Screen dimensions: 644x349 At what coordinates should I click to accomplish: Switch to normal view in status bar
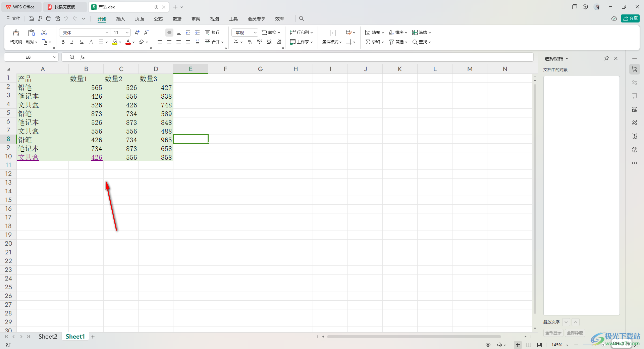(x=518, y=345)
